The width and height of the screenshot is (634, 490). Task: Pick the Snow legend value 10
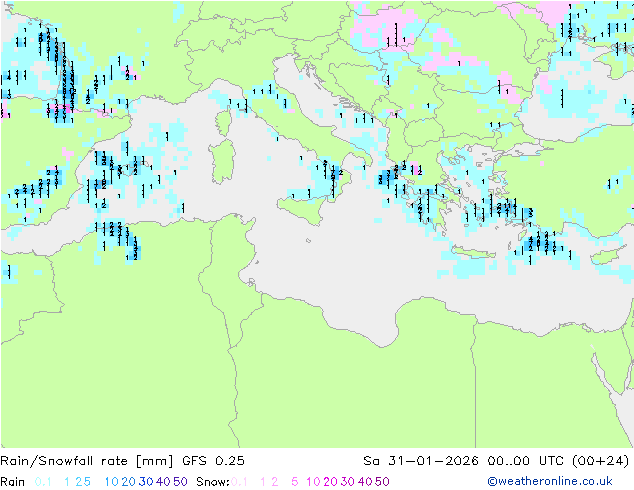point(313,482)
